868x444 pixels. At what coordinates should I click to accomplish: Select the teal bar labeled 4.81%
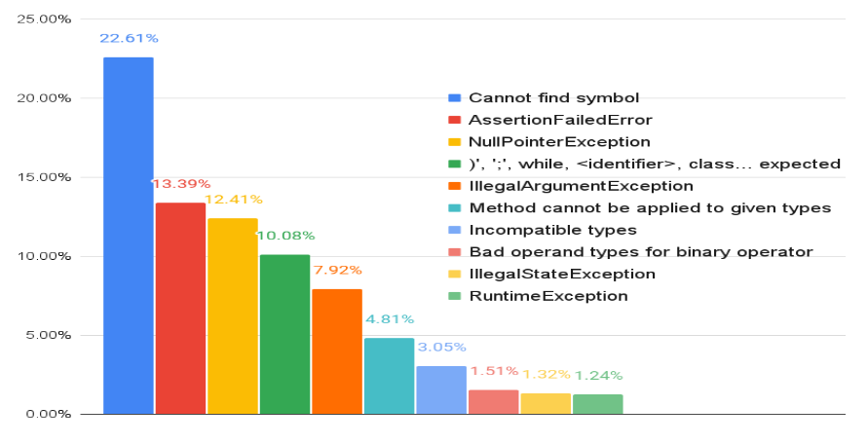click(x=389, y=375)
